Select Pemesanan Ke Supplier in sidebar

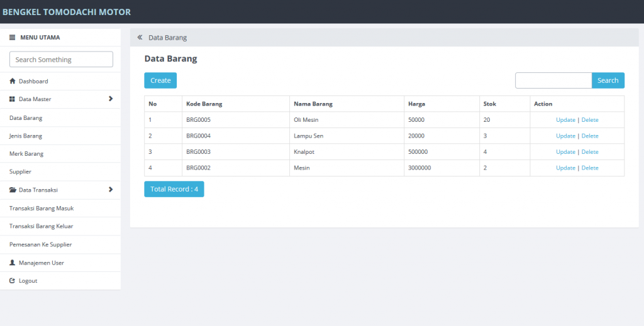[x=40, y=244]
